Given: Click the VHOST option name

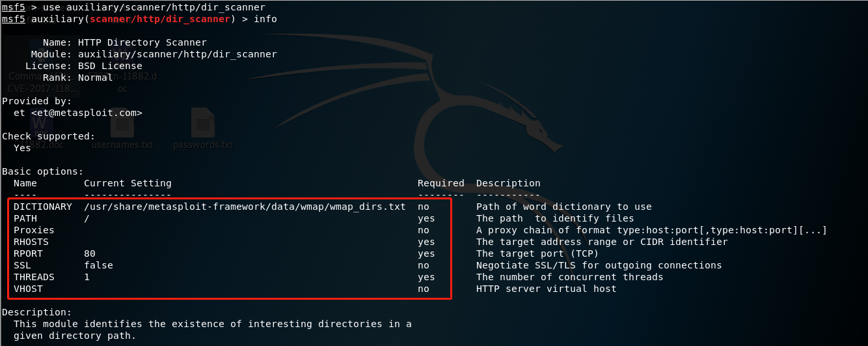Looking at the screenshot, I should pyautogui.click(x=28, y=289).
